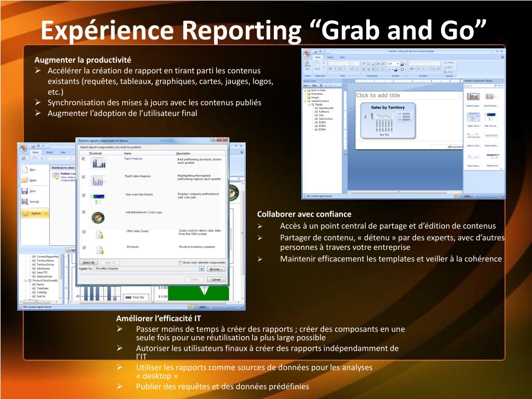Select the Year over ye... component thumbnail
The width and height of the screenshot is (532, 399).
tap(491, 117)
